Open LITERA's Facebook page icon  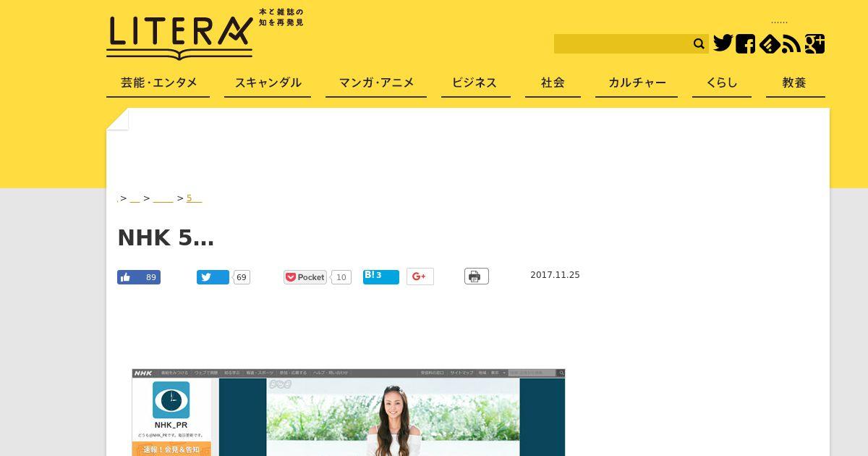[746, 43]
